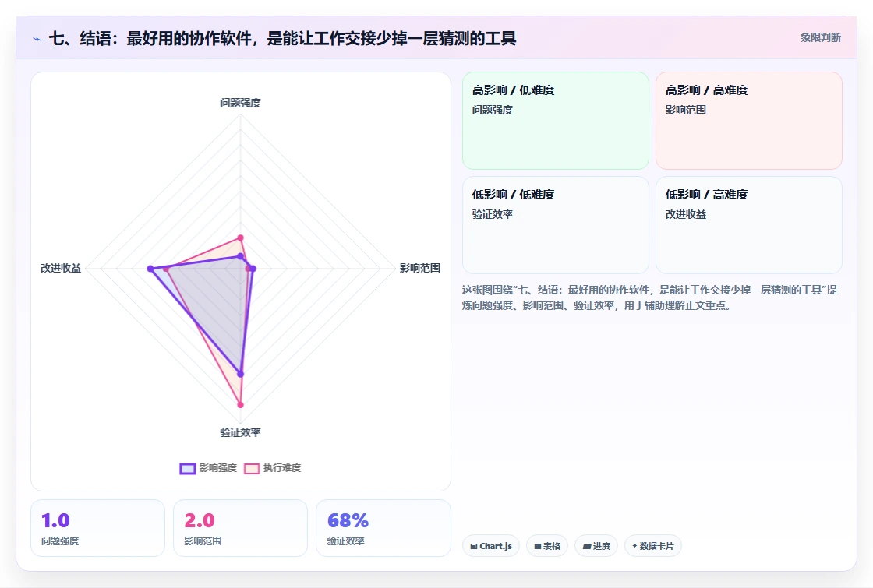Click the 1.0 问题强度 stat card
Viewport: 873px width, 588px height.
(98, 528)
